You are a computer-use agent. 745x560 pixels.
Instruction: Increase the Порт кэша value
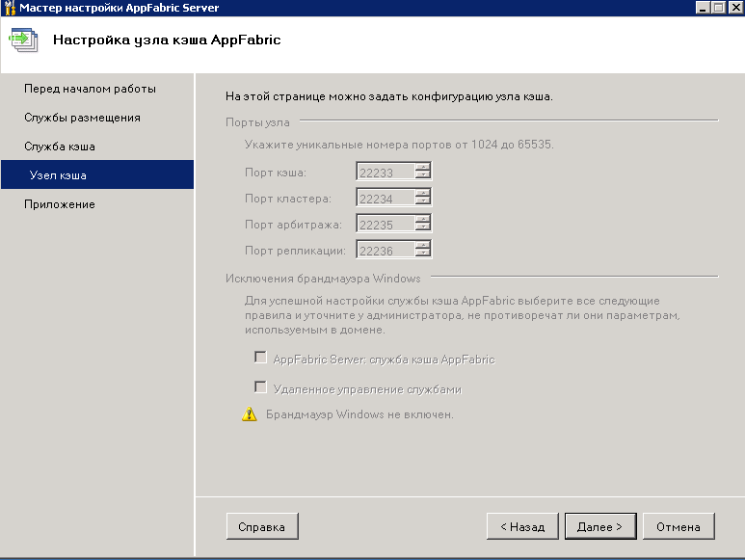pyautogui.click(x=423, y=168)
